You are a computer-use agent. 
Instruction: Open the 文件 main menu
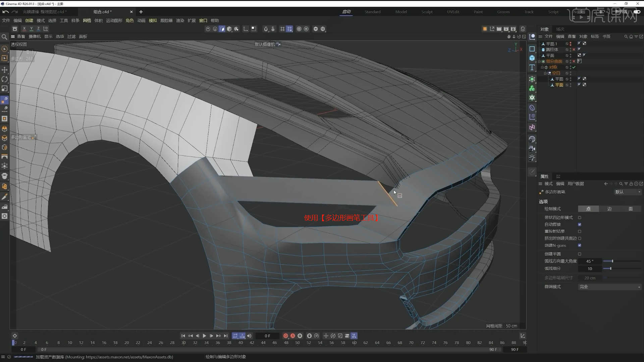coord(6,20)
